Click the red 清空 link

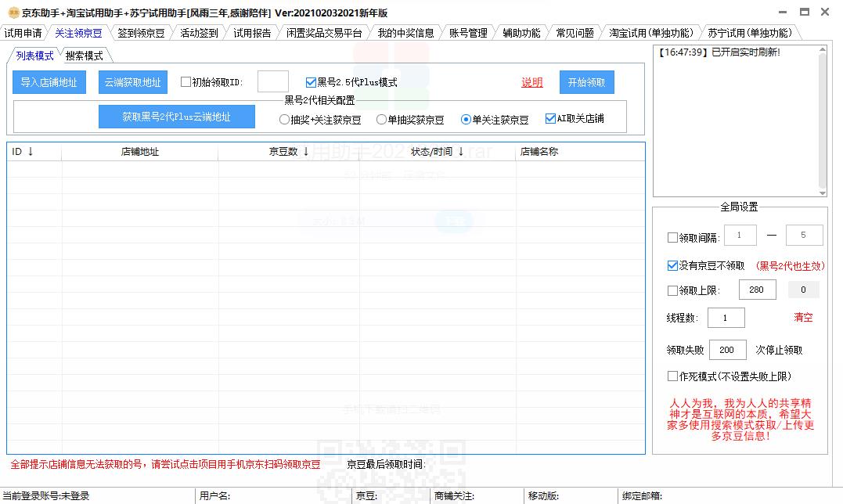[x=803, y=317]
